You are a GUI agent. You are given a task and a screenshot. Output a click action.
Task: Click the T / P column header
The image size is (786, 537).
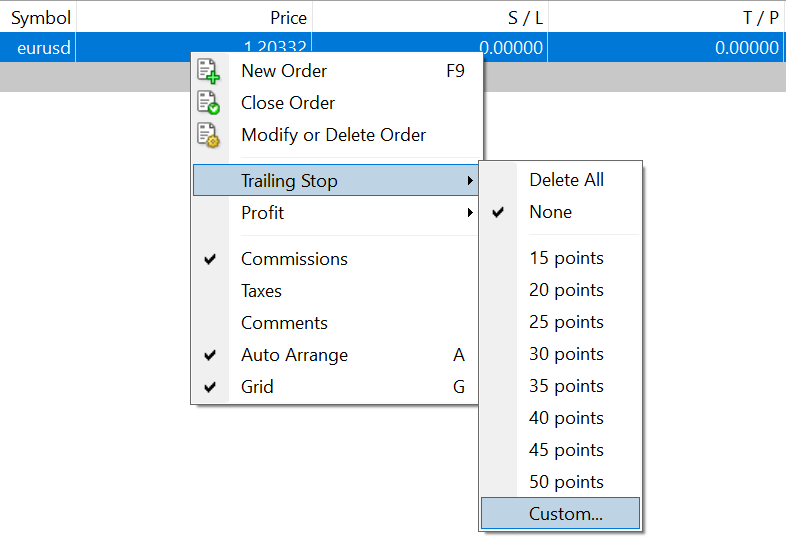pyautogui.click(x=667, y=18)
